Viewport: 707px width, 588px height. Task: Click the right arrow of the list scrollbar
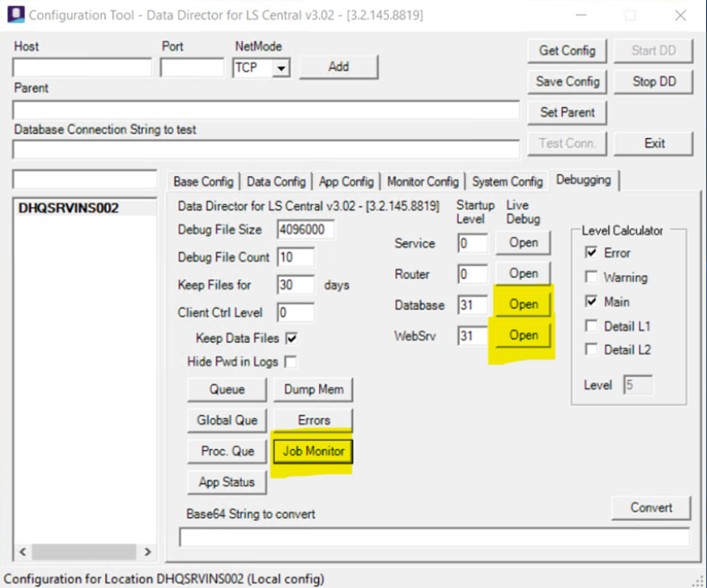point(147,552)
